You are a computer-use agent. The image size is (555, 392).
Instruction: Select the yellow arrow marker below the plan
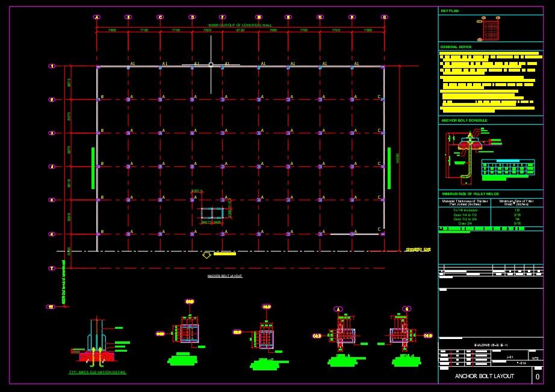pyautogui.click(x=206, y=255)
